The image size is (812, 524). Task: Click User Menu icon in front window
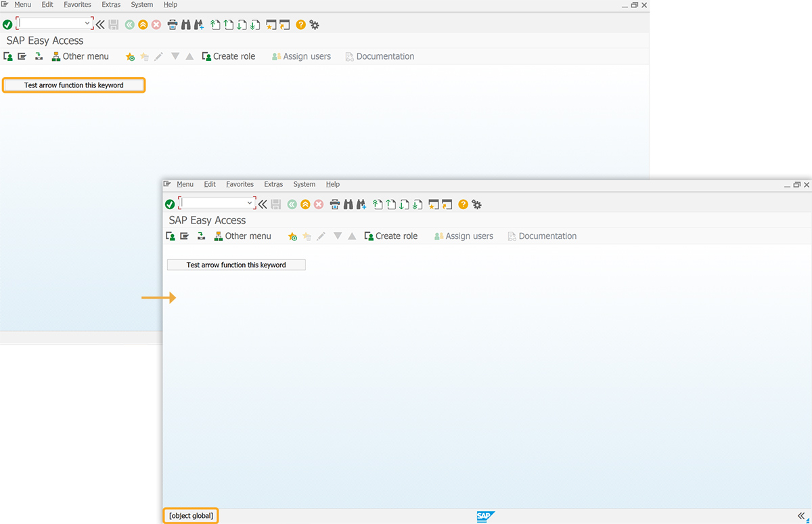[x=171, y=236]
